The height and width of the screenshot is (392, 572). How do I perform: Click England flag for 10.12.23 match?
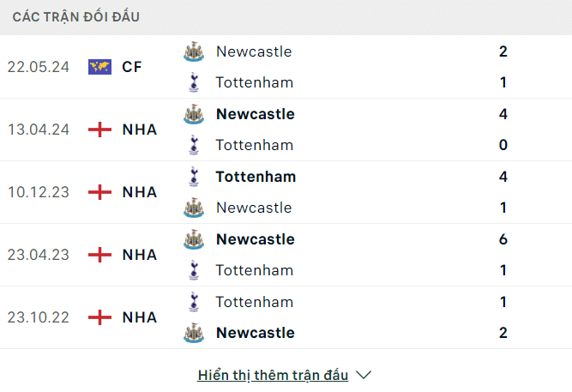pos(99,192)
